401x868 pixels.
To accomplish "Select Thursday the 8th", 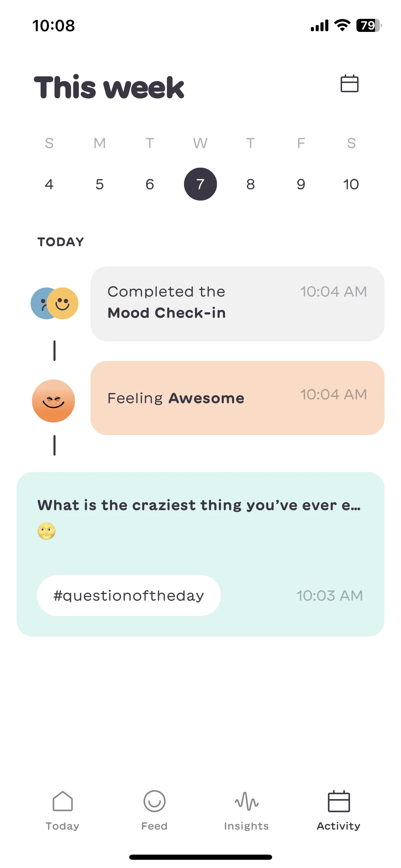I will coord(251,184).
